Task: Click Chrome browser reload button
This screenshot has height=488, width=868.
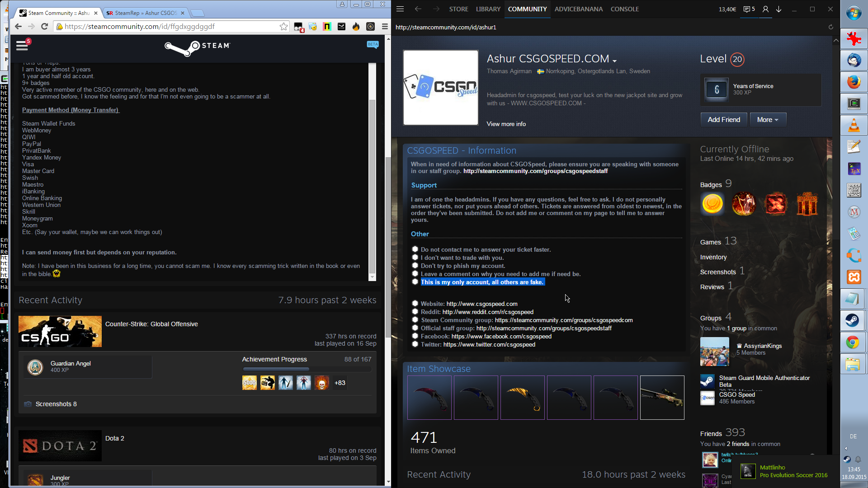Action: click(x=44, y=27)
